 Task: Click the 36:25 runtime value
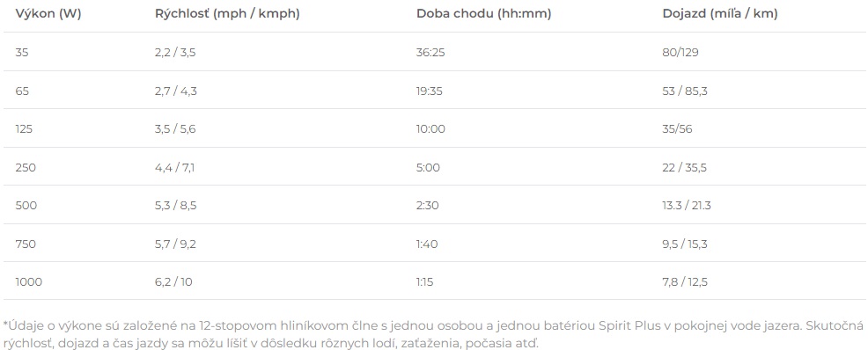430,53
